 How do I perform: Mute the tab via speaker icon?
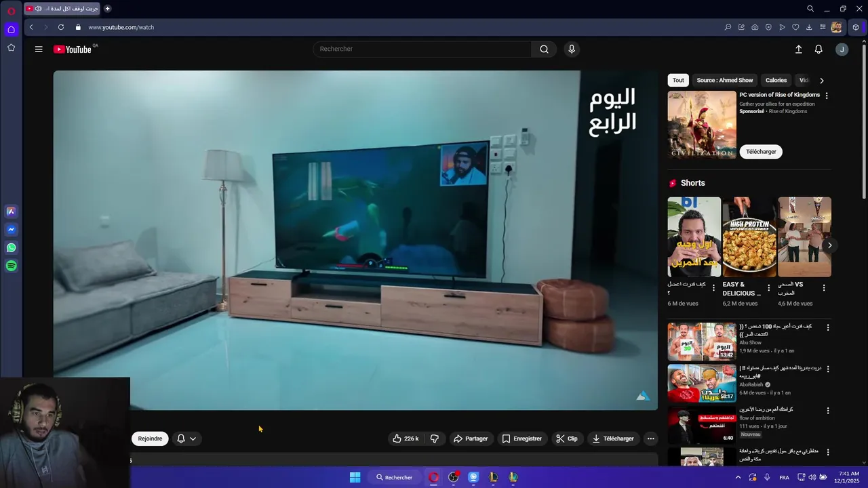[x=38, y=9]
